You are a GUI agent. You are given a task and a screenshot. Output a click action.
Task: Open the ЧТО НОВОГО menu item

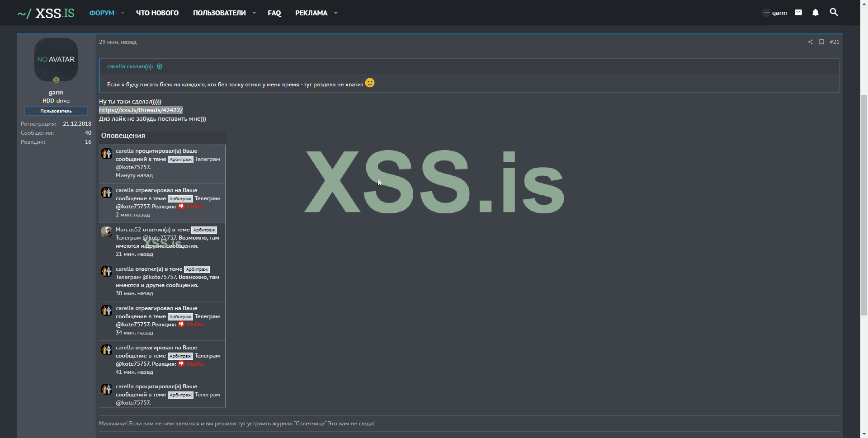157,13
